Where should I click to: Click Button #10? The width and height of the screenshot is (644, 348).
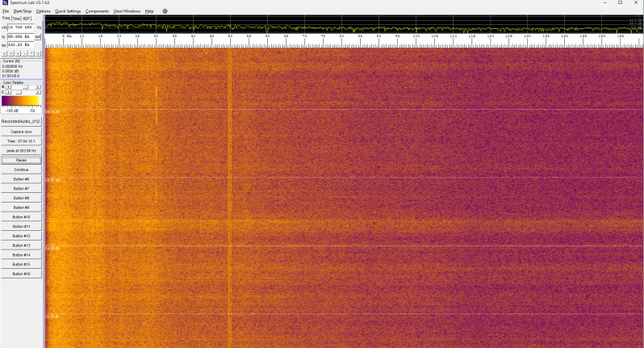coord(21,217)
